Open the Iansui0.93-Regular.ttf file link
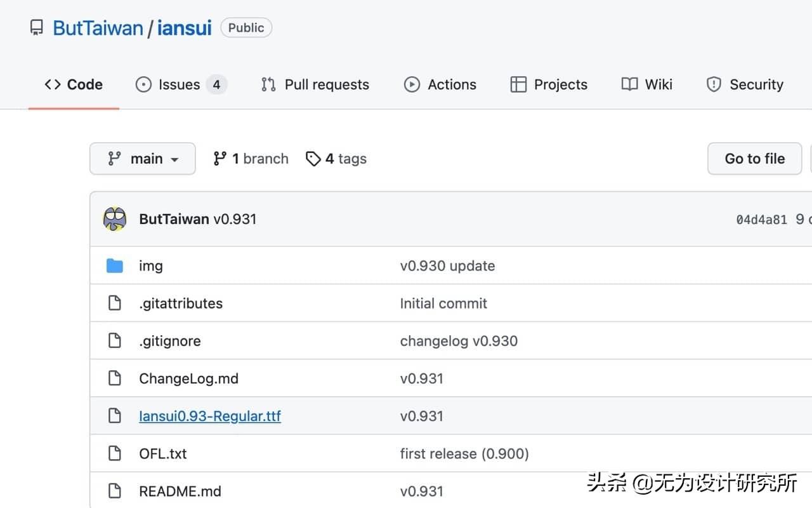 (210, 416)
